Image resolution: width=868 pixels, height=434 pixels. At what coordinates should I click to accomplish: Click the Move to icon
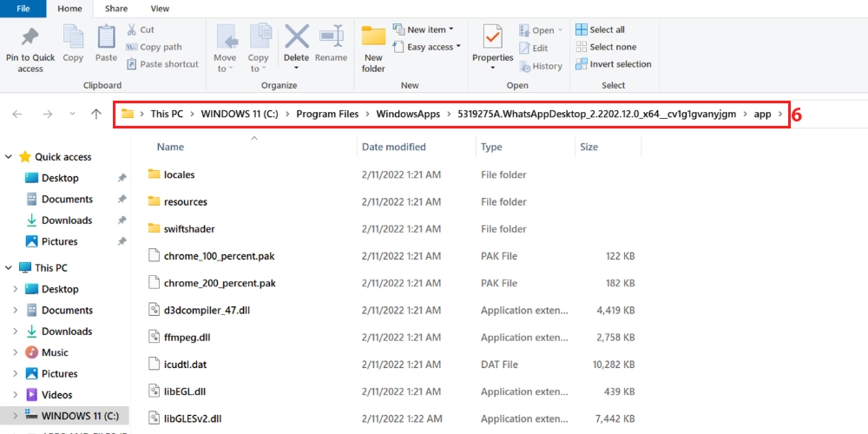226,36
